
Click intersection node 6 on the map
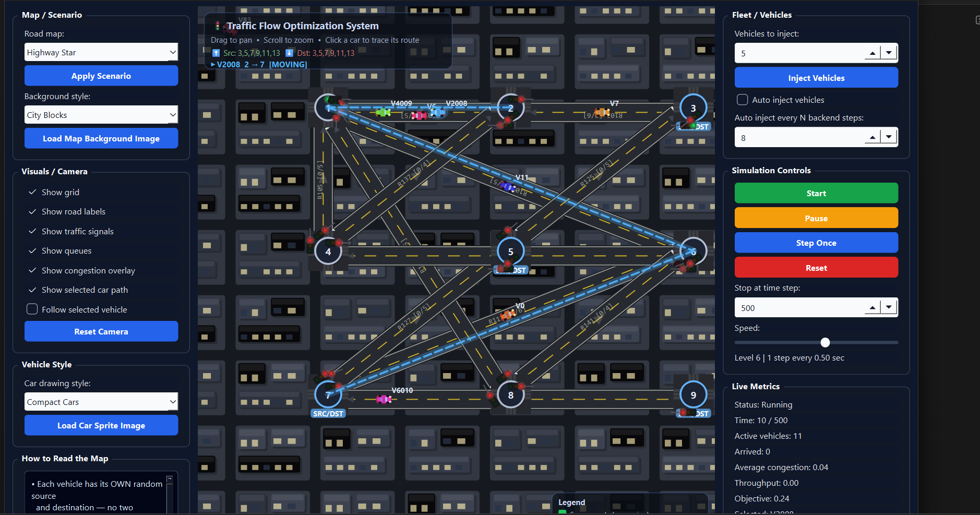click(x=694, y=251)
